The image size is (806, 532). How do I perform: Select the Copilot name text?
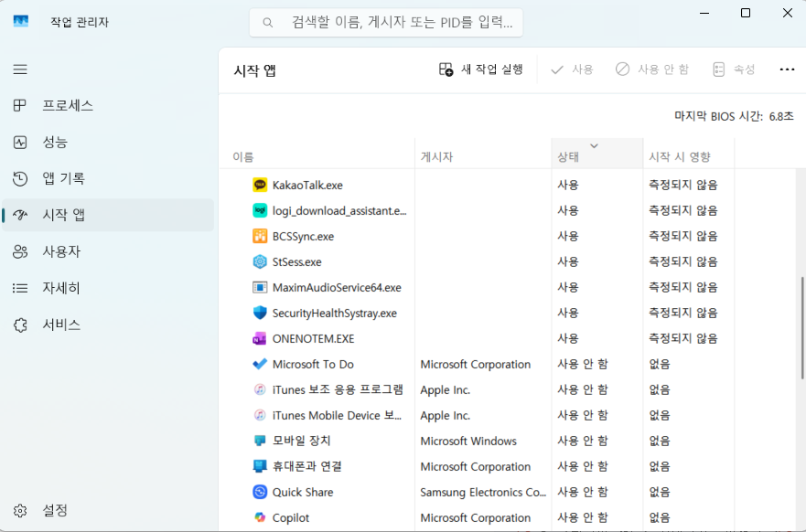coord(291,518)
